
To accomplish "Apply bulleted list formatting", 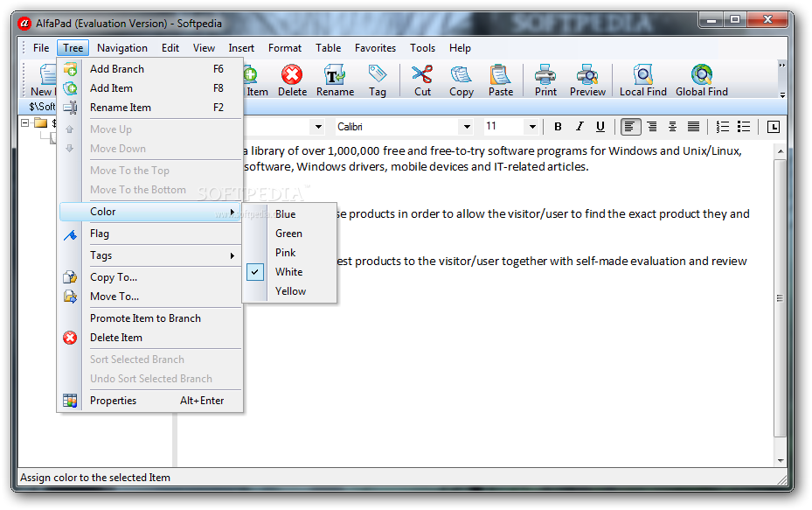I will click(x=744, y=127).
